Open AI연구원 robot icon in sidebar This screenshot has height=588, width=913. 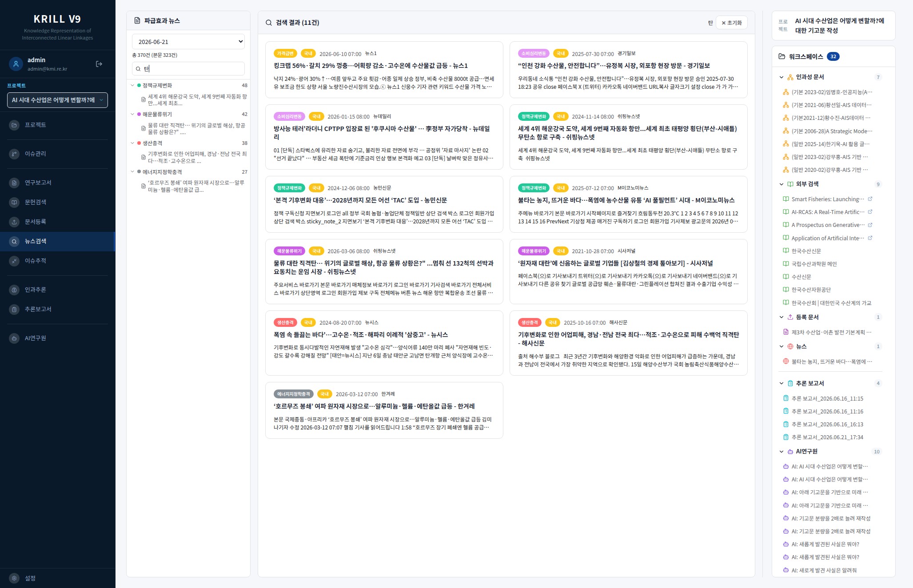(14, 338)
